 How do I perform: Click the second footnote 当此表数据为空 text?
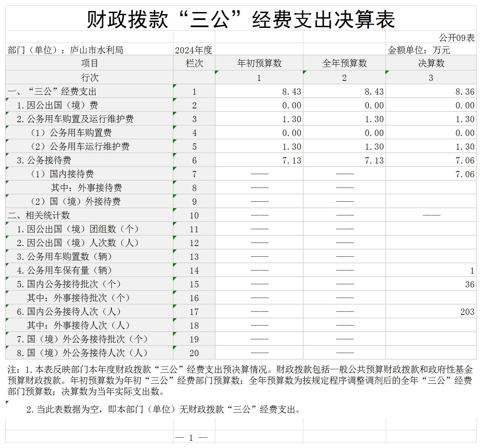point(164,409)
